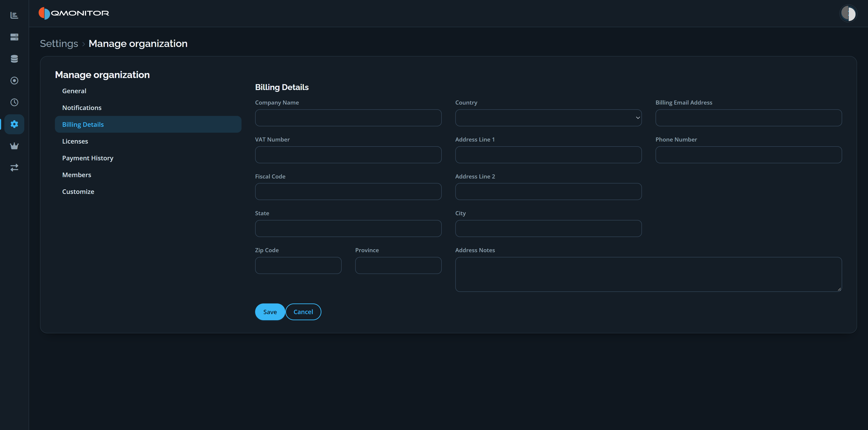Focus the Billing Email Address field
The image size is (868, 430).
tap(748, 118)
